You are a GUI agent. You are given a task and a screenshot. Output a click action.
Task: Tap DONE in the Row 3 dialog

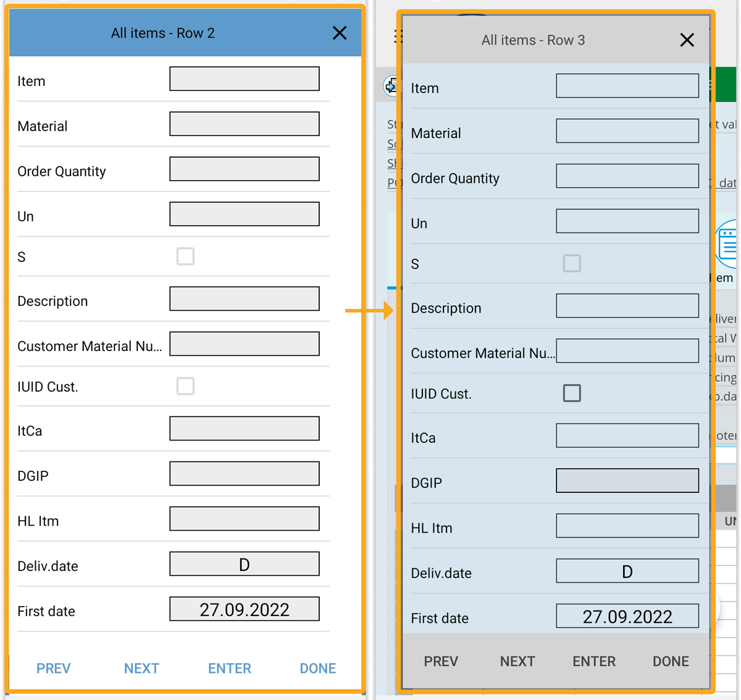[x=671, y=661]
